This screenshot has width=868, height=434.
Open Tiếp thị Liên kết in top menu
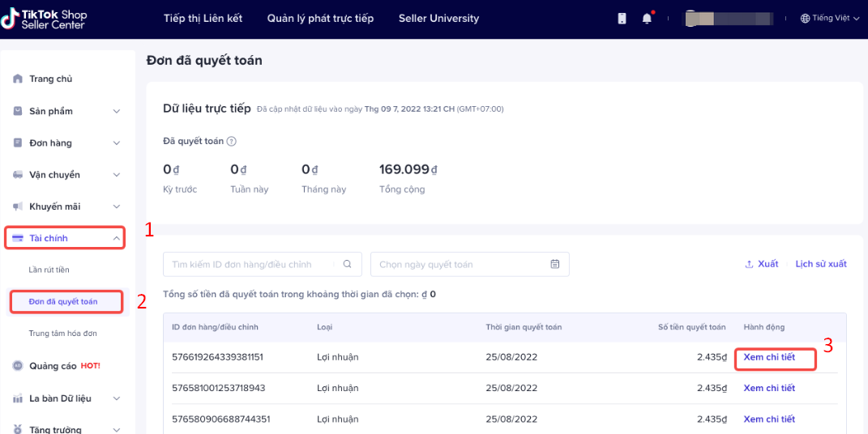click(x=203, y=19)
